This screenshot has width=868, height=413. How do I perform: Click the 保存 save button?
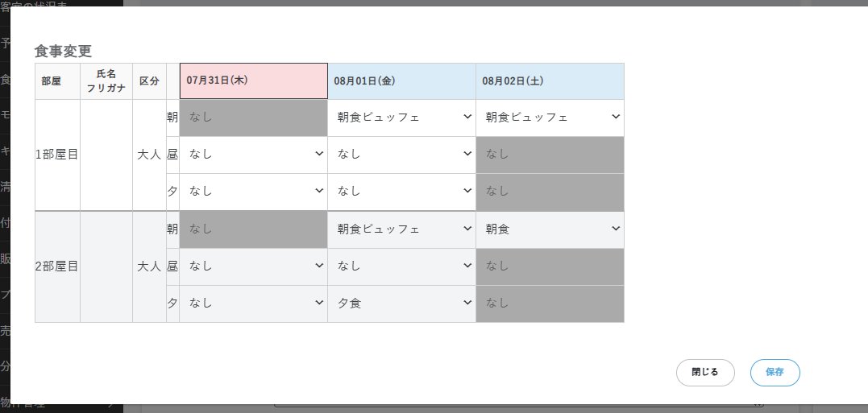click(x=775, y=373)
